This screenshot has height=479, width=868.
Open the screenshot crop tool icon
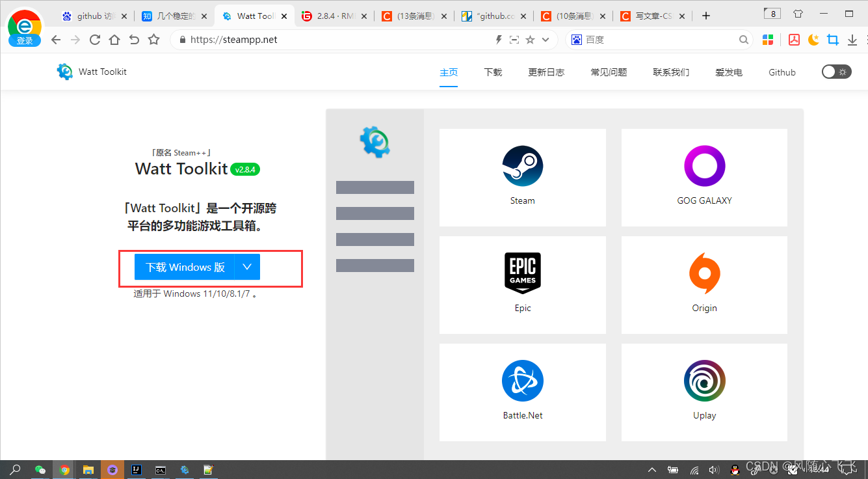[x=833, y=39]
